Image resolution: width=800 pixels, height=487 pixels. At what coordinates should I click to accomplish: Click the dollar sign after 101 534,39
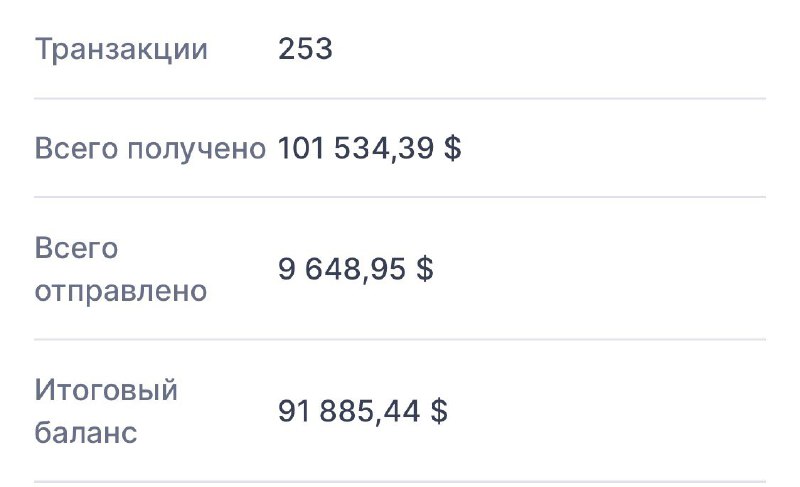tap(452, 149)
